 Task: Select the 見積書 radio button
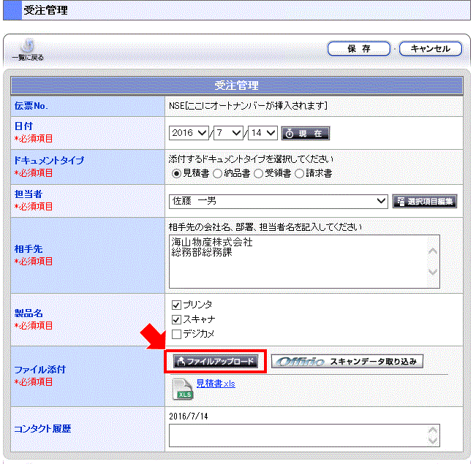pyautogui.click(x=175, y=173)
